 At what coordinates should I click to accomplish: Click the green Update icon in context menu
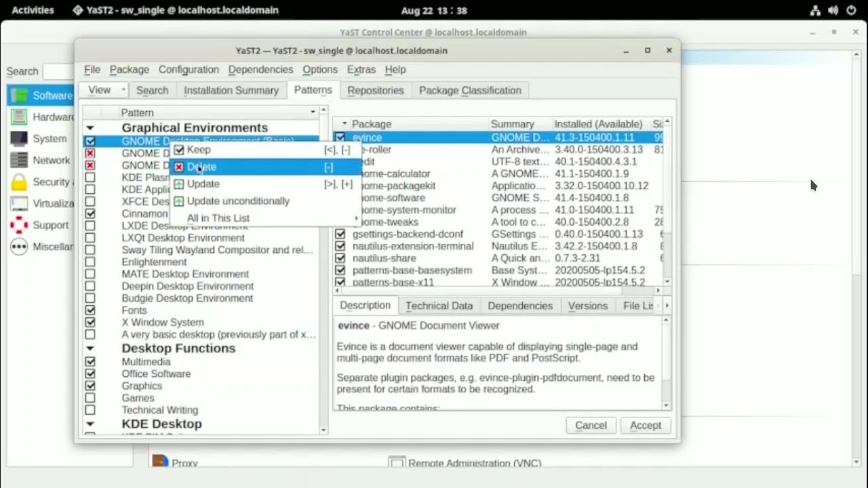click(179, 184)
